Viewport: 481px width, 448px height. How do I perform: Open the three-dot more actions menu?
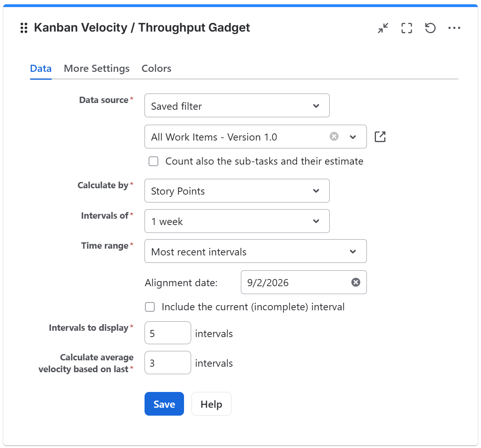(455, 28)
